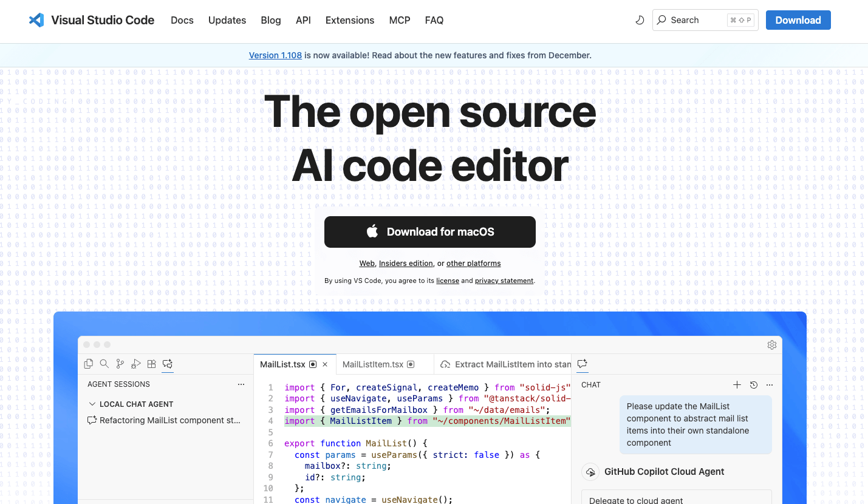Click the blue Download button in header

coord(798,20)
